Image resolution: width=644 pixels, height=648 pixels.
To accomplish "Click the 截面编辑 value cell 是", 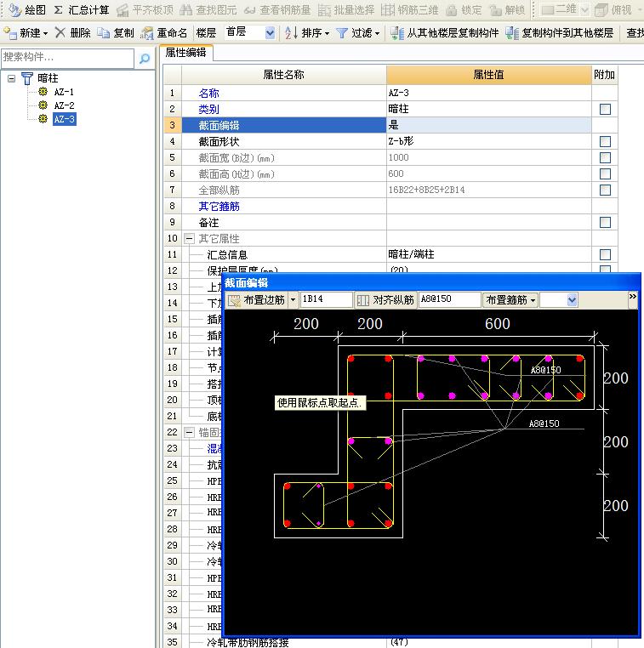I will coord(488,125).
